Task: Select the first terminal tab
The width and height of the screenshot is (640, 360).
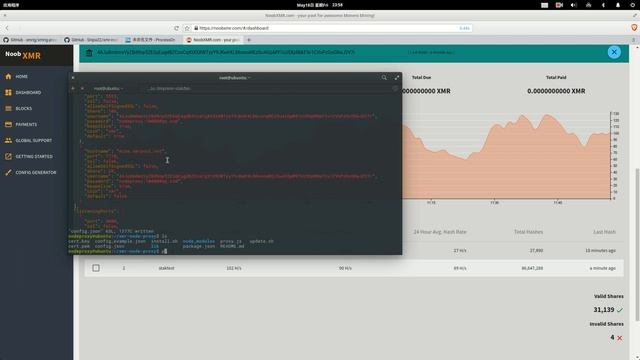Action: click(108, 88)
